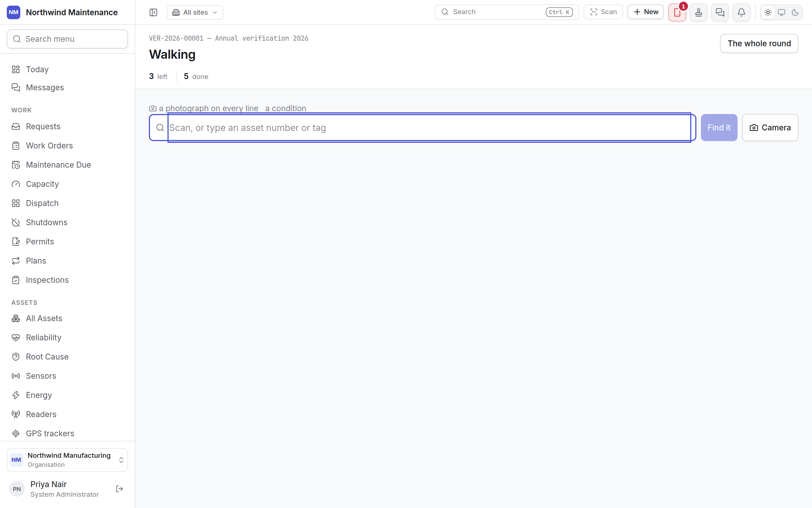Image resolution: width=812 pixels, height=508 pixels.
Task: Focus the asset number or tag field
Action: 423,128
